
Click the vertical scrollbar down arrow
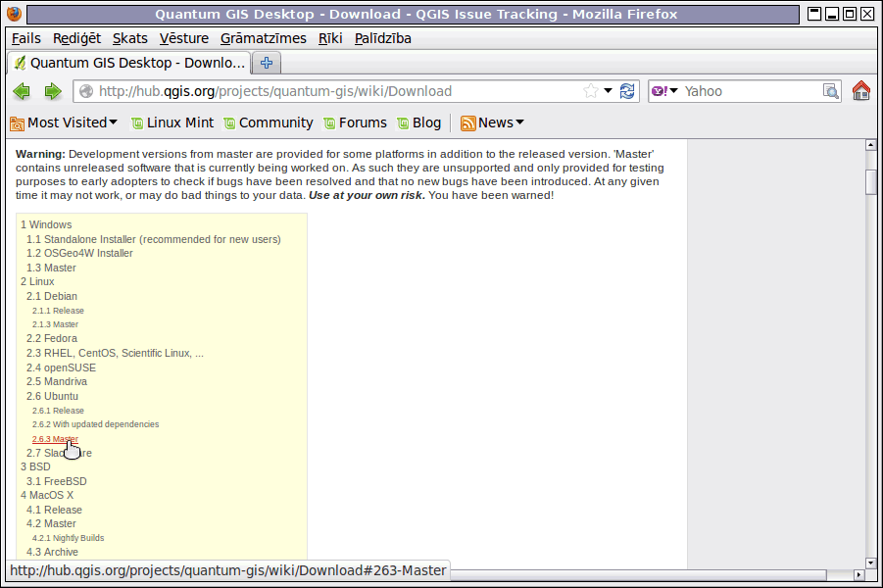point(870,563)
